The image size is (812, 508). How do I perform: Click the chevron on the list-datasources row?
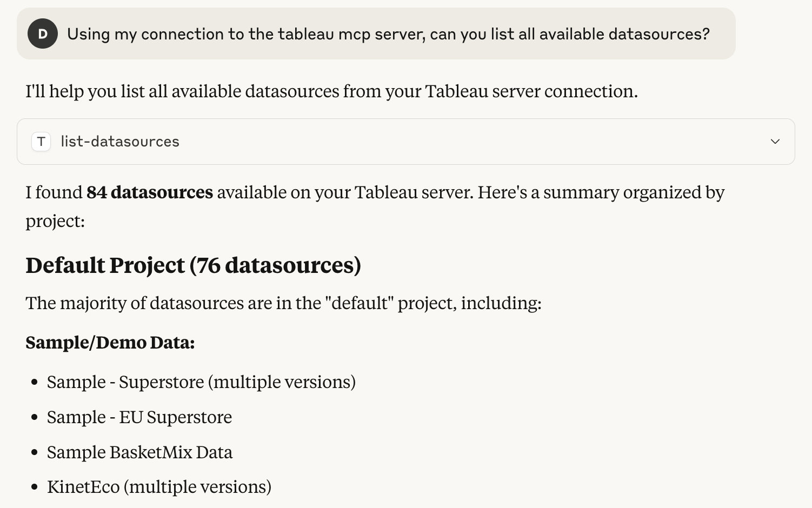[775, 142]
